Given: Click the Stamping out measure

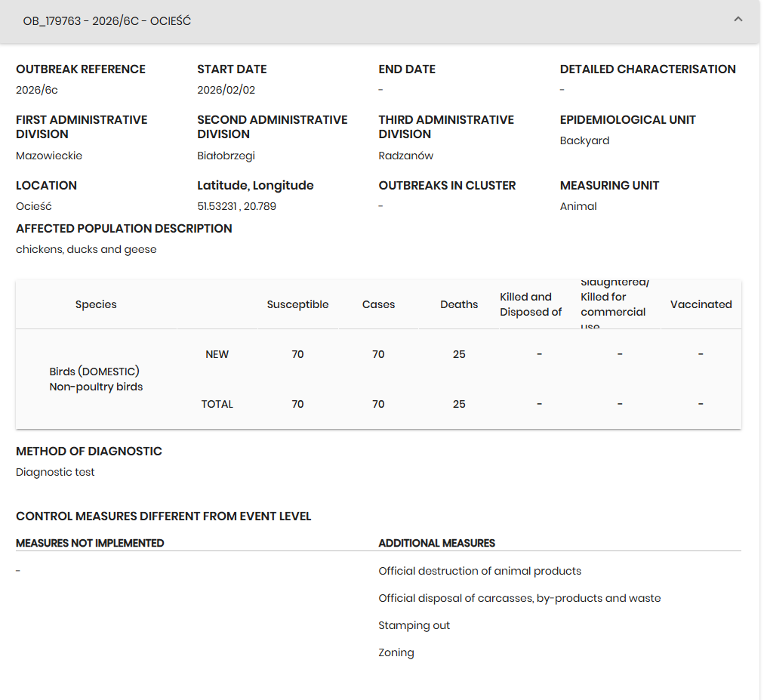Looking at the screenshot, I should click(x=414, y=625).
